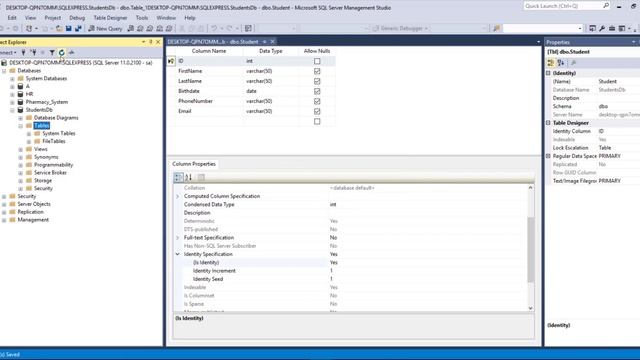The image size is (640, 360).
Task: Close the dbo.Student designer tab
Action: click(273, 42)
